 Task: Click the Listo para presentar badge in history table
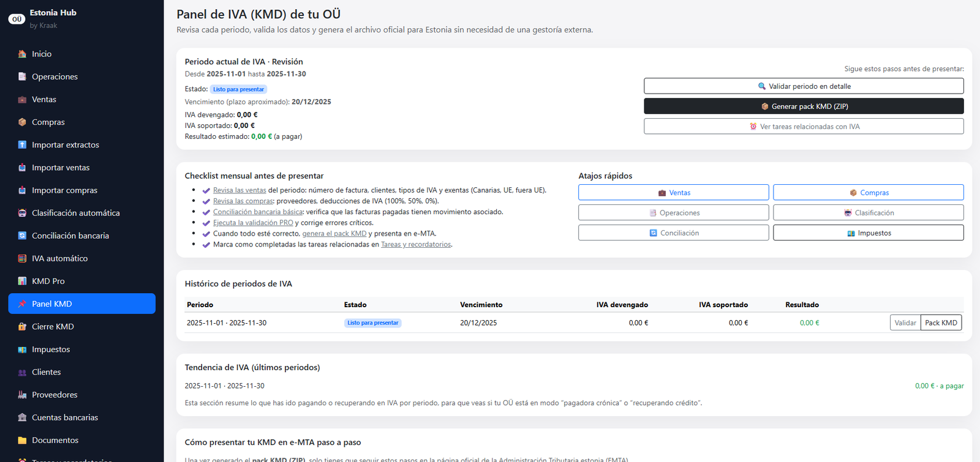click(372, 323)
